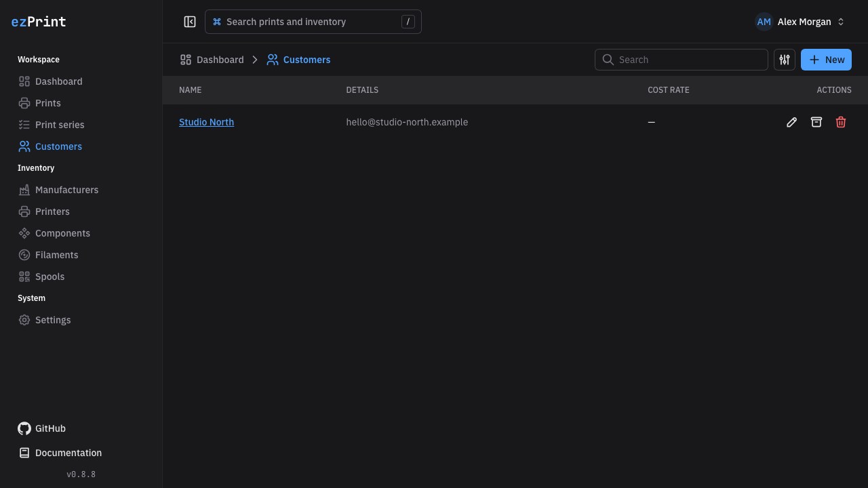Go to Prints in the sidebar
Viewport: 868px width, 488px height.
[x=81, y=103]
